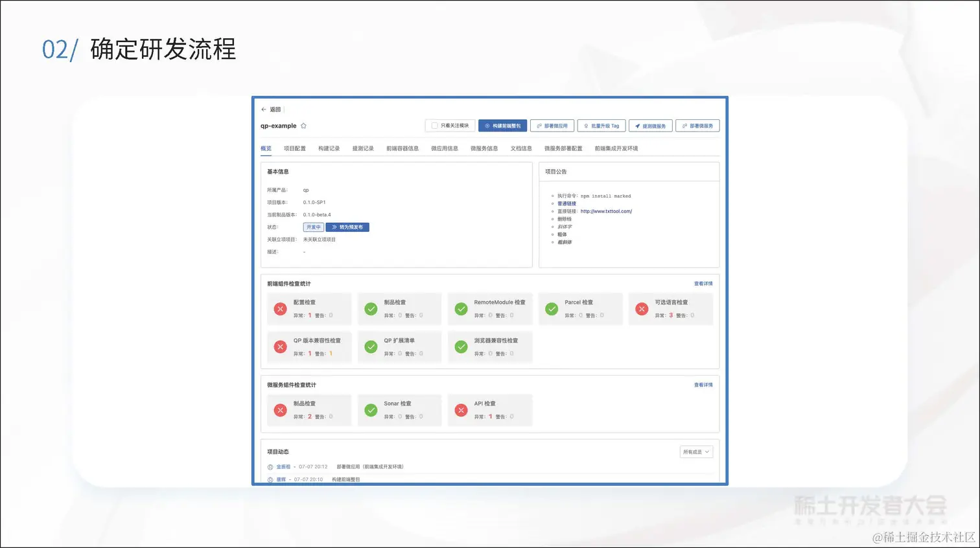Open the 唐辉 user link in 项目动态
This screenshot has height=548, width=980.
pyautogui.click(x=281, y=480)
